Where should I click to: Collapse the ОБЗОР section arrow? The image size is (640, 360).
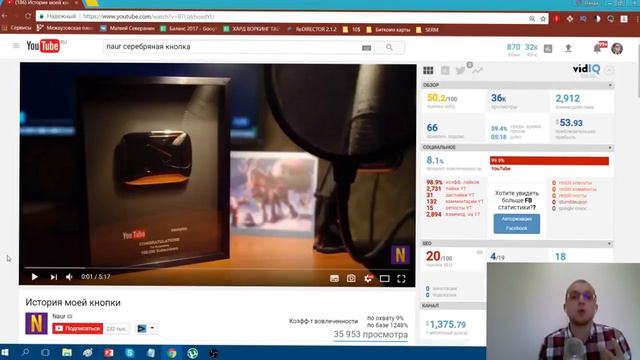coord(610,85)
